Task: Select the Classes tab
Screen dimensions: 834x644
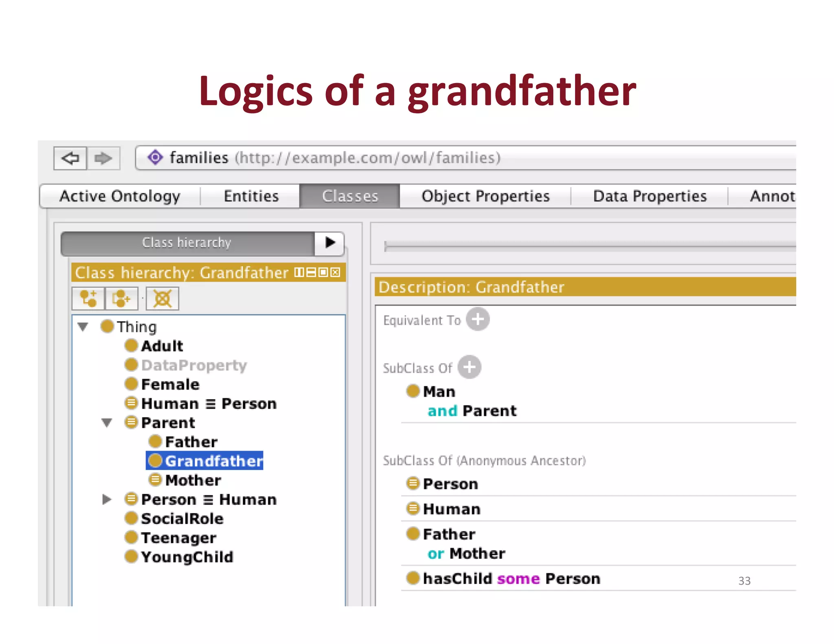Action: coord(350,196)
